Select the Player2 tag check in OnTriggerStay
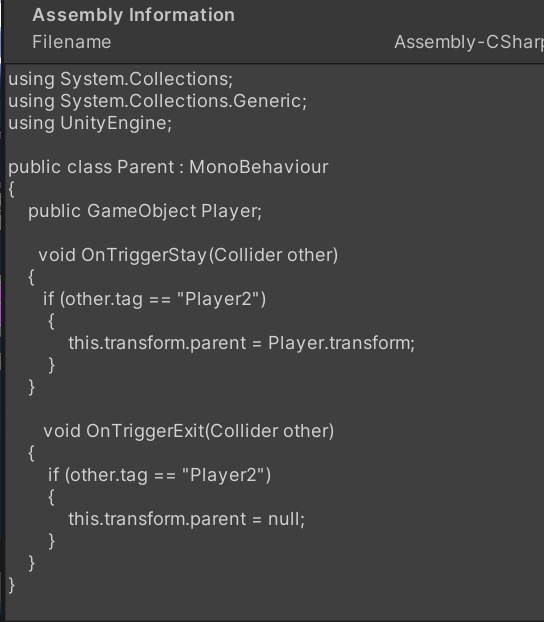Screen dimensions: 544x622 [x=154, y=299]
